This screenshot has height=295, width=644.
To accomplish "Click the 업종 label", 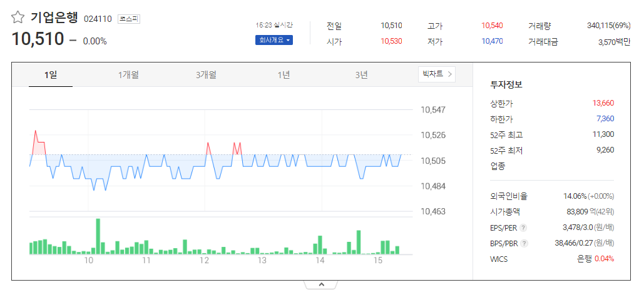I will (498, 166).
